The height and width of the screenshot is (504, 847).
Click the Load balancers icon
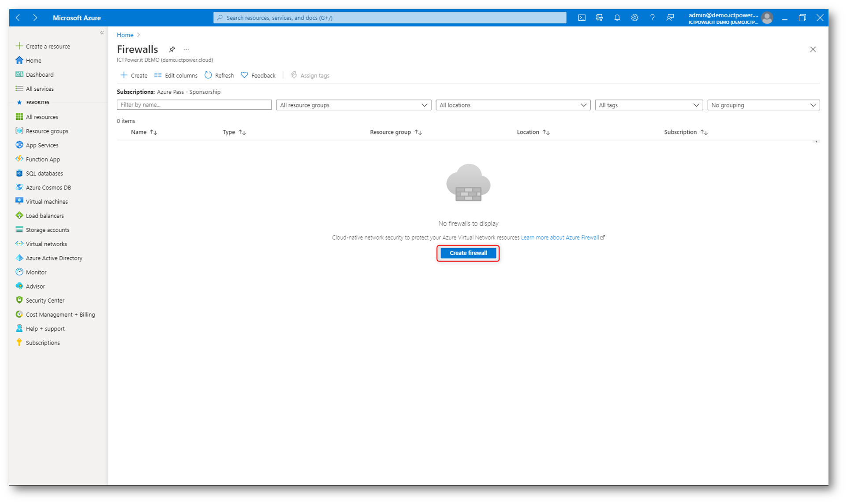pos(19,215)
